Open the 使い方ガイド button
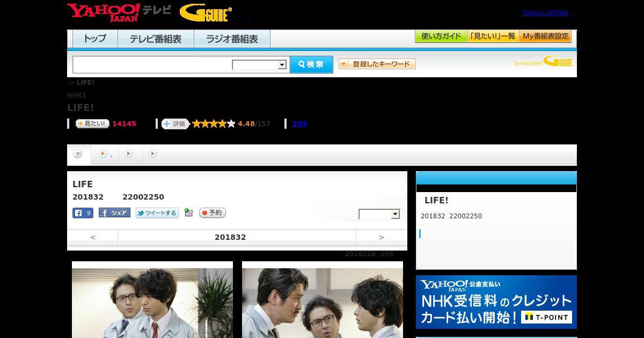Image resolution: width=644 pixels, height=338 pixels. coord(441,36)
